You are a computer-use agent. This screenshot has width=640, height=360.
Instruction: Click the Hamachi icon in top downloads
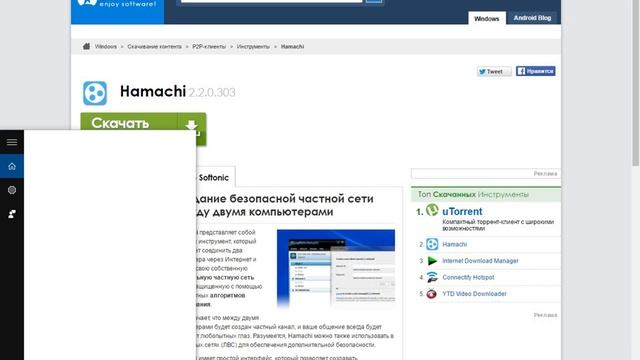pyautogui.click(x=432, y=244)
